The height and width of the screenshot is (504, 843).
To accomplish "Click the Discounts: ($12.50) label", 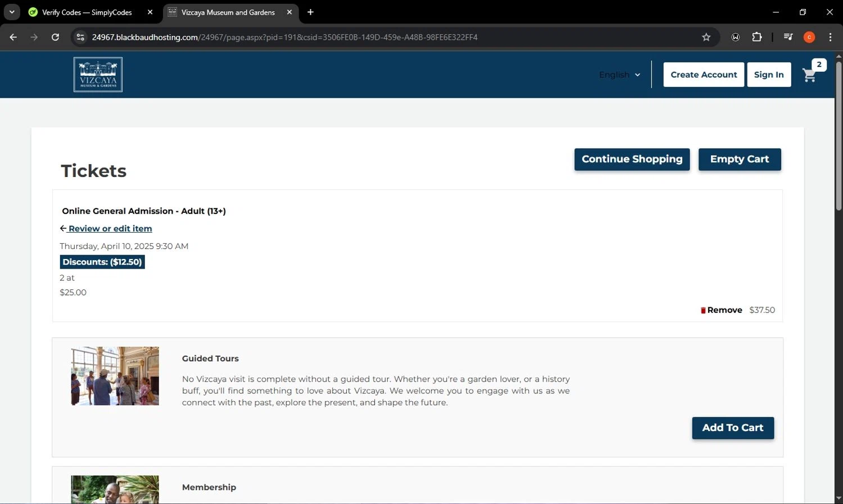I will coord(102,262).
